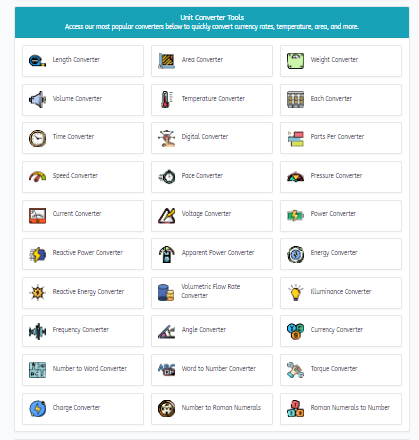Go to Volumetric Flow Rate Converter
Image resolution: width=419 pixels, height=440 pixels.
click(x=212, y=293)
